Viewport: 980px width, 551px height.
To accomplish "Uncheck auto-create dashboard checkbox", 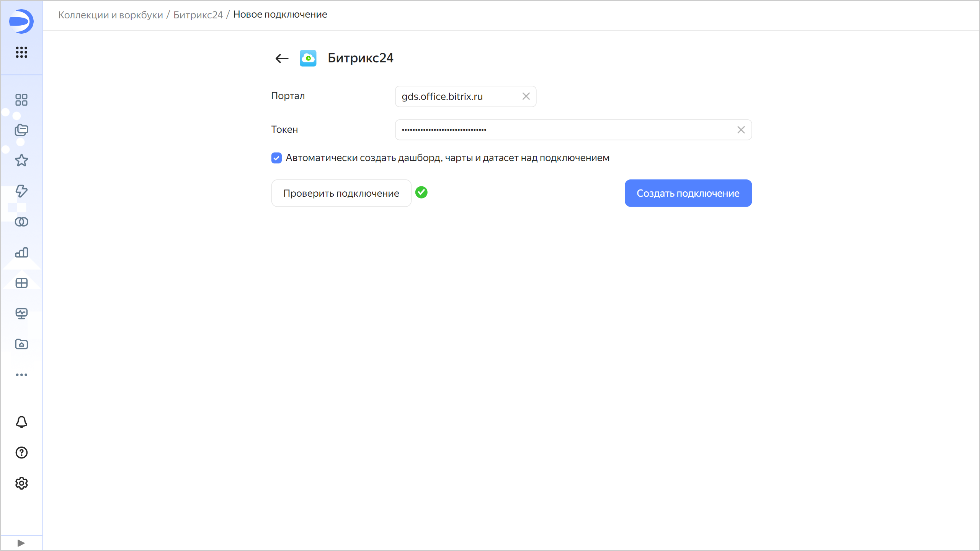I will [x=276, y=158].
